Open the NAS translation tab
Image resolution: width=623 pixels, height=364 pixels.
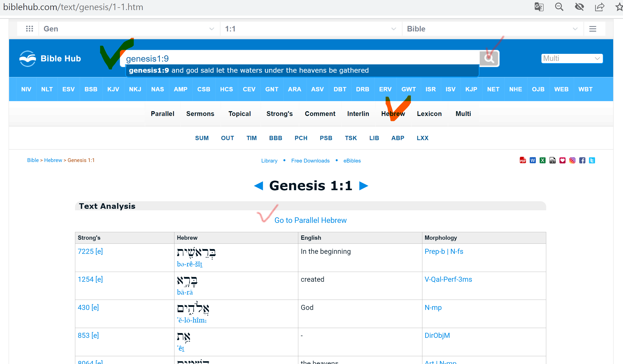[158, 89]
